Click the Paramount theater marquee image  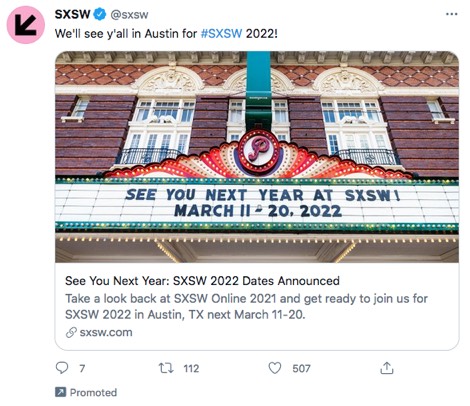(257, 157)
